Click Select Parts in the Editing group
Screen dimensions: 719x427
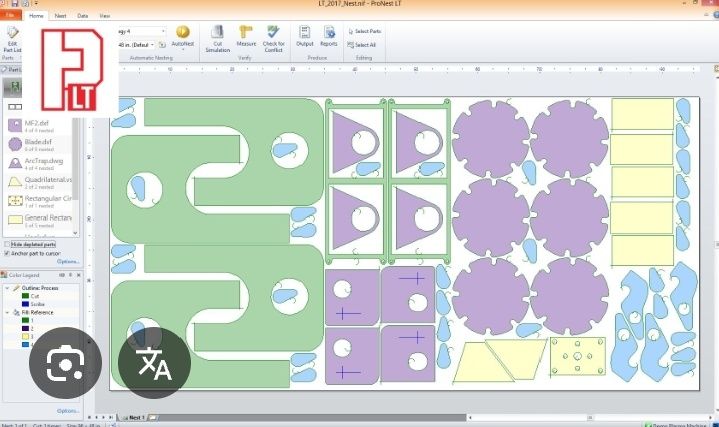click(365, 31)
